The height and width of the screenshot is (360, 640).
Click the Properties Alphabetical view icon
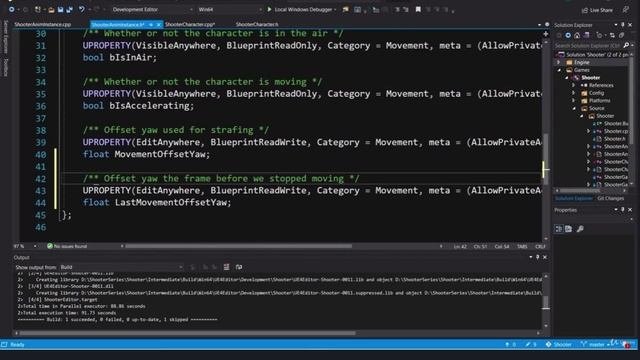tap(569, 229)
